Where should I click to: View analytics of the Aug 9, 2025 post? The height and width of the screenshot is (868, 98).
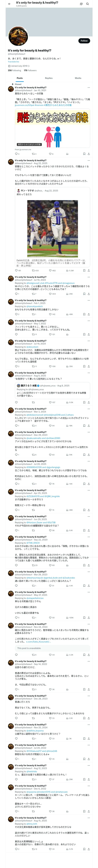(x=67, y=402)
